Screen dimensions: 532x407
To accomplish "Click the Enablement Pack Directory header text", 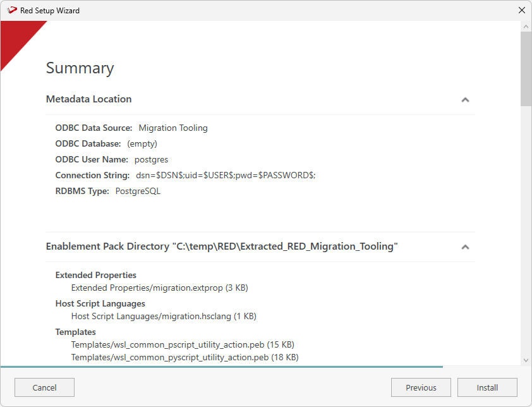I will pos(222,246).
